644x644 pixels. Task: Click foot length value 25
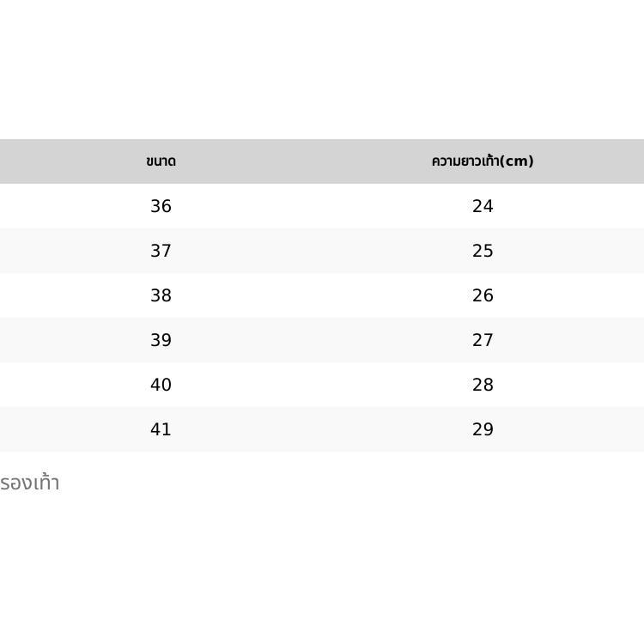(x=483, y=251)
